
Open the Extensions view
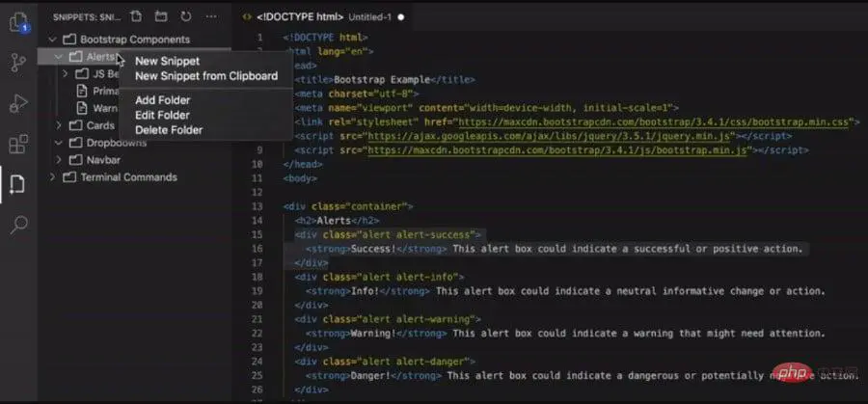[18, 144]
